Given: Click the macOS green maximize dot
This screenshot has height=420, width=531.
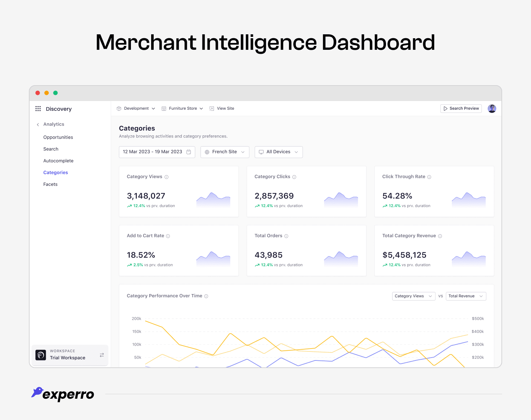Looking at the screenshot, I should [56, 93].
